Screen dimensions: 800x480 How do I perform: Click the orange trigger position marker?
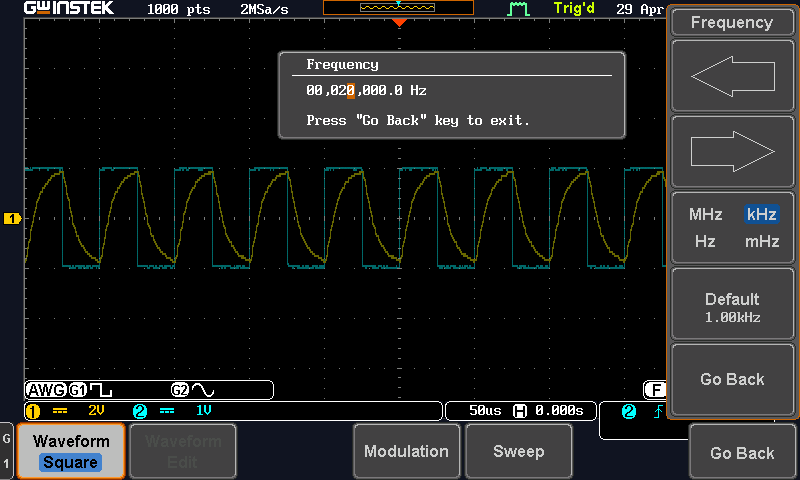pos(399,22)
